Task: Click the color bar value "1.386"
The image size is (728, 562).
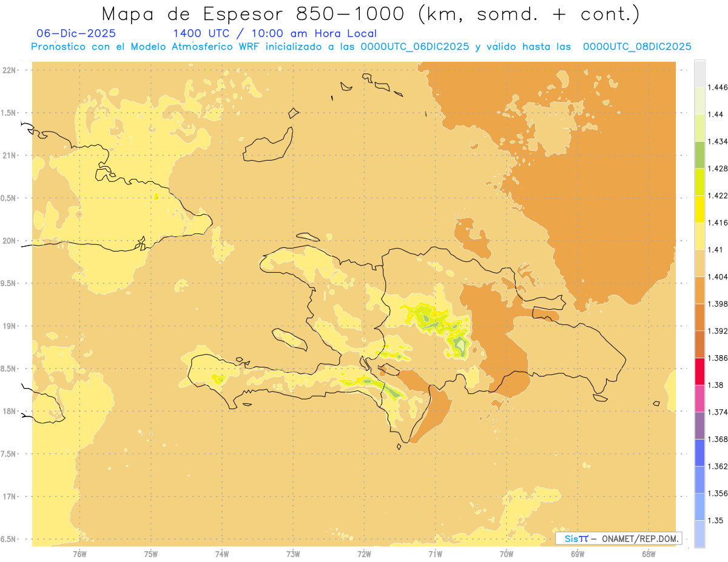Action: pyautogui.click(x=718, y=358)
